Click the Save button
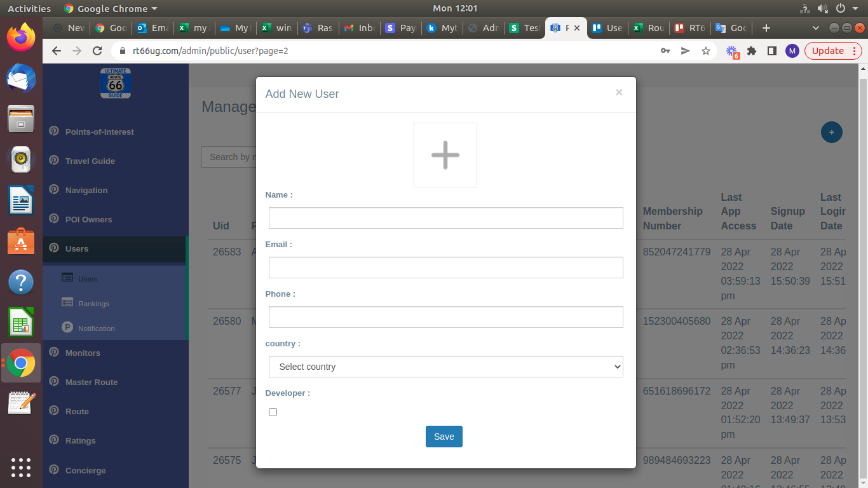868x488 pixels. 444,437
